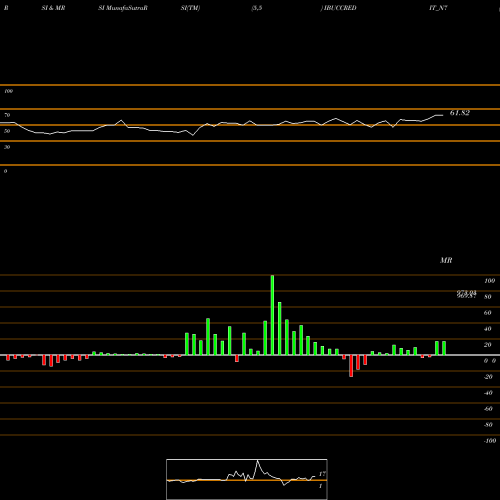Click the MR axis label -100

coord(490,441)
